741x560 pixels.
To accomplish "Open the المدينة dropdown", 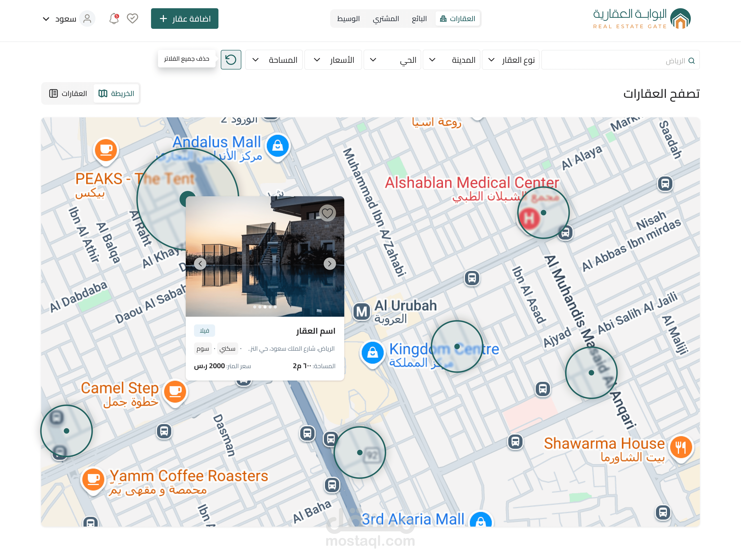I will click(x=452, y=60).
